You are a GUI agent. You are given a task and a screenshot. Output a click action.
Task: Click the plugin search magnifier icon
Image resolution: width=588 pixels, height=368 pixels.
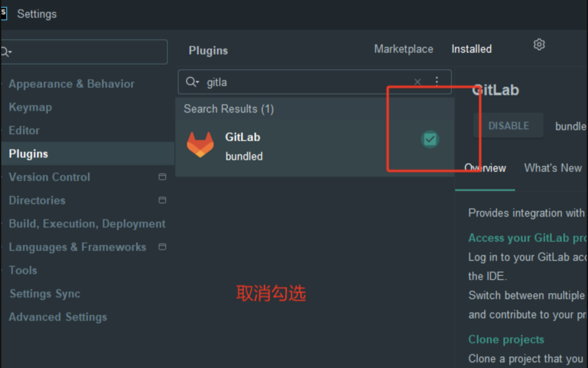(192, 82)
